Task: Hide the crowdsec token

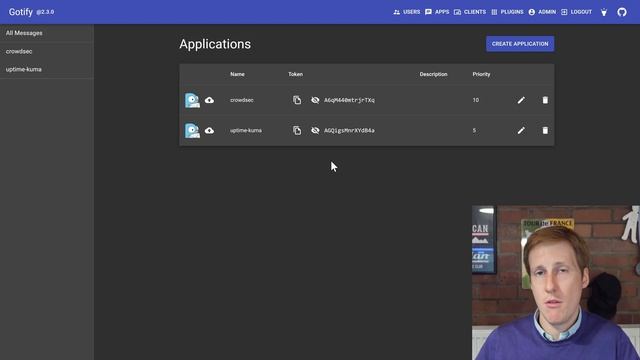Action: click(315, 100)
